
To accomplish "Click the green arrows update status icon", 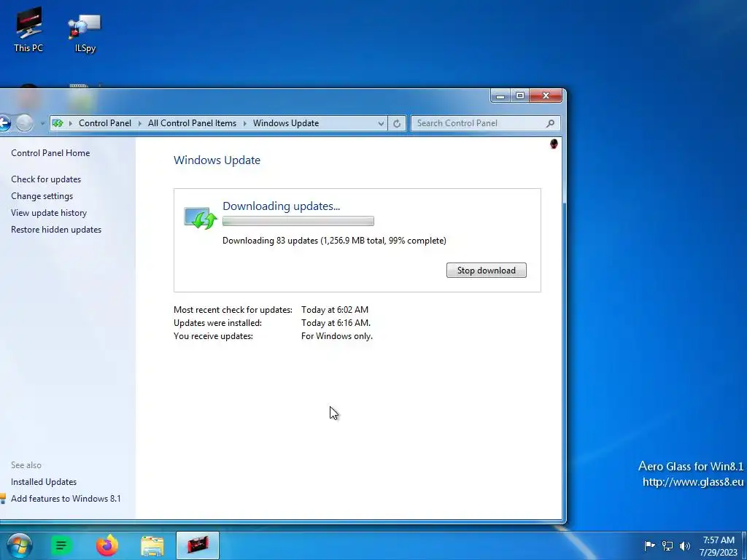I will point(201,219).
